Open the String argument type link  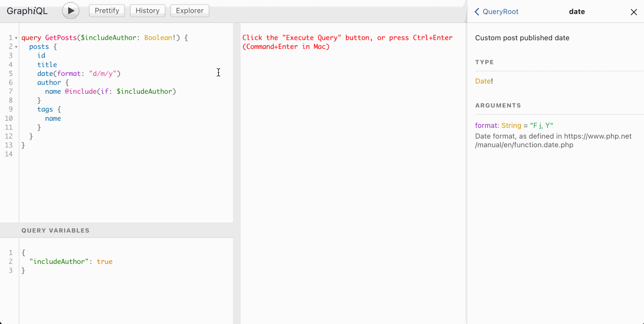point(511,125)
